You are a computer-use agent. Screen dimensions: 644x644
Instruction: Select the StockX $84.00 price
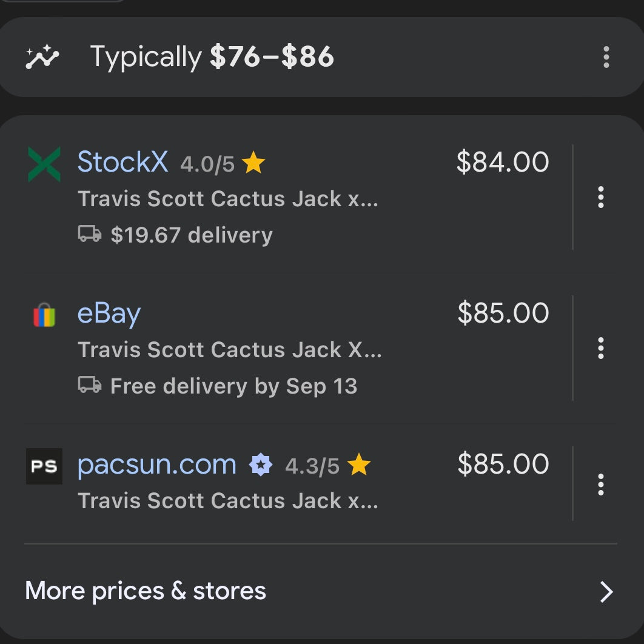click(x=503, y=163)
